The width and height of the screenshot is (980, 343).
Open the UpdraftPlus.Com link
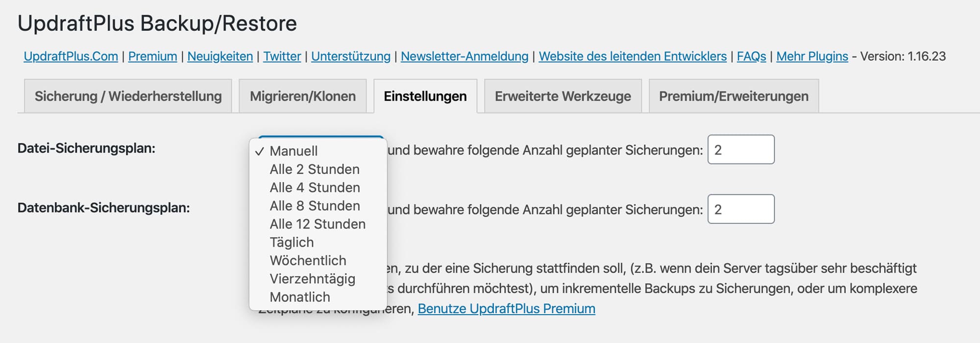[71, 56]
